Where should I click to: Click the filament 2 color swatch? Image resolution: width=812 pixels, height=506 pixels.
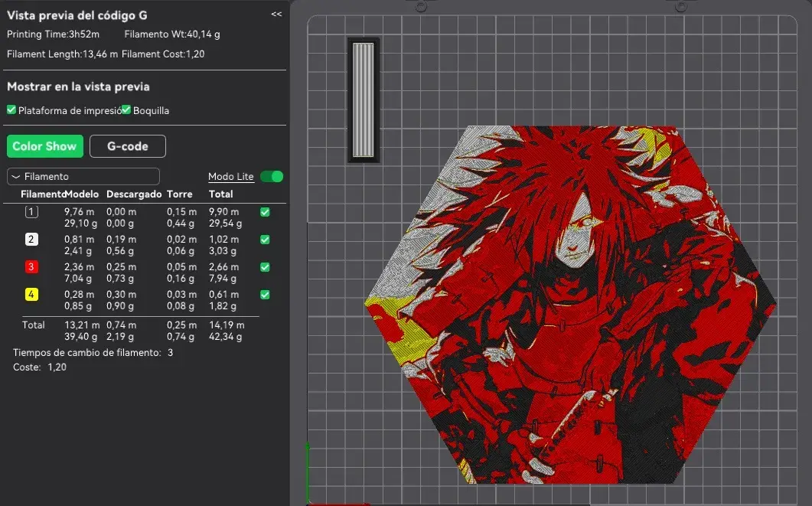click(31, 239)
